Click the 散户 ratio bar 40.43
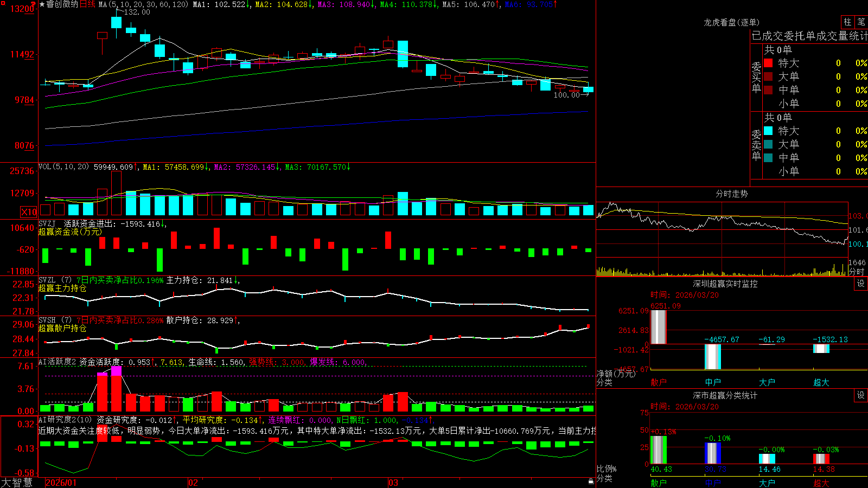The image size is (868, 488). tap(659, 450)
